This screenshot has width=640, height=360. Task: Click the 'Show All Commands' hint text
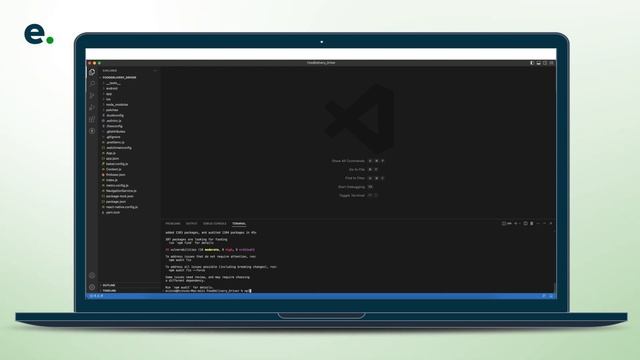click(x=348, y=161)
